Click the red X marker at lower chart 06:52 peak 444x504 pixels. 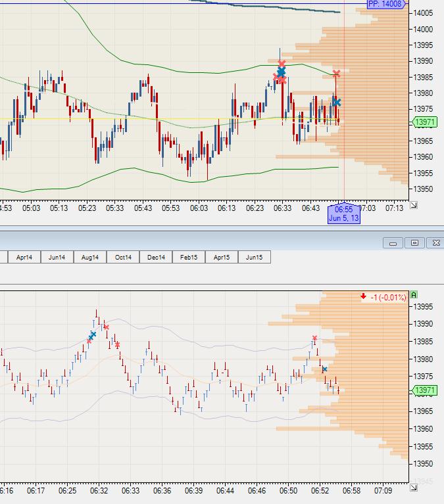click(x=314, y=338)
